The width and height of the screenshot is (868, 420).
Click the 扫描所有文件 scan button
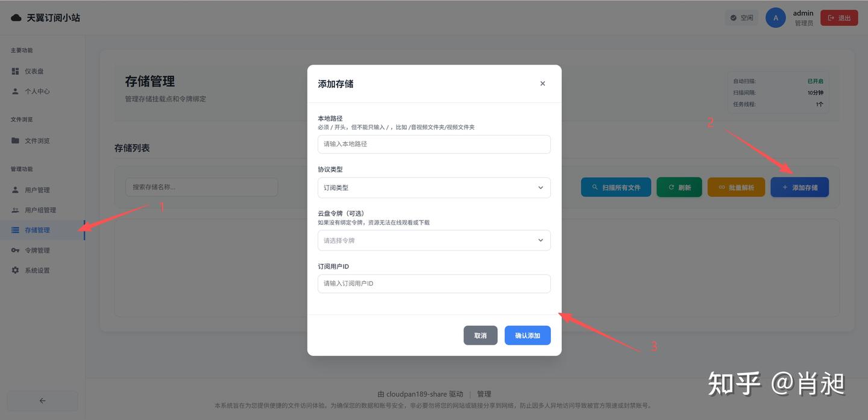point(615,187)
